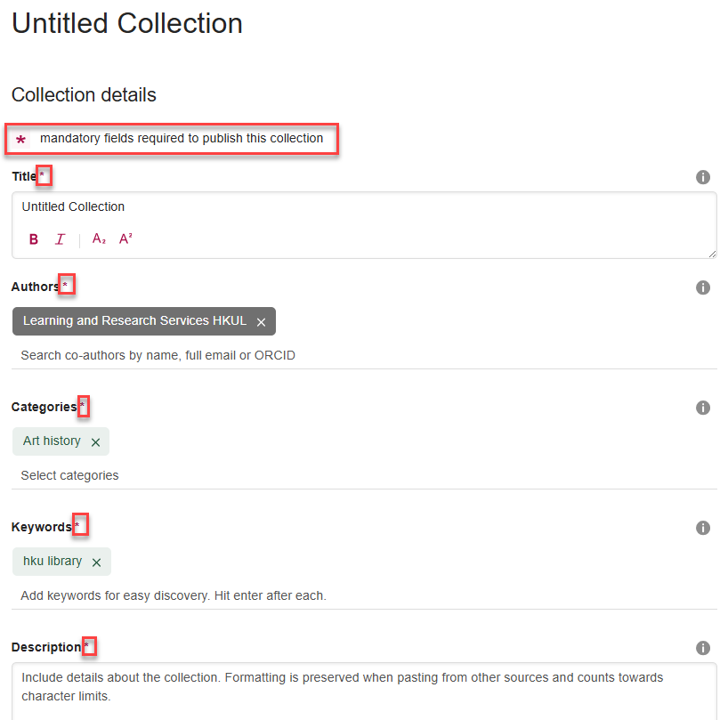Image resolution: width=728 pixels, height=720 pixels.
Task: Click into the Untitled Collection title field
Action: 356,207
